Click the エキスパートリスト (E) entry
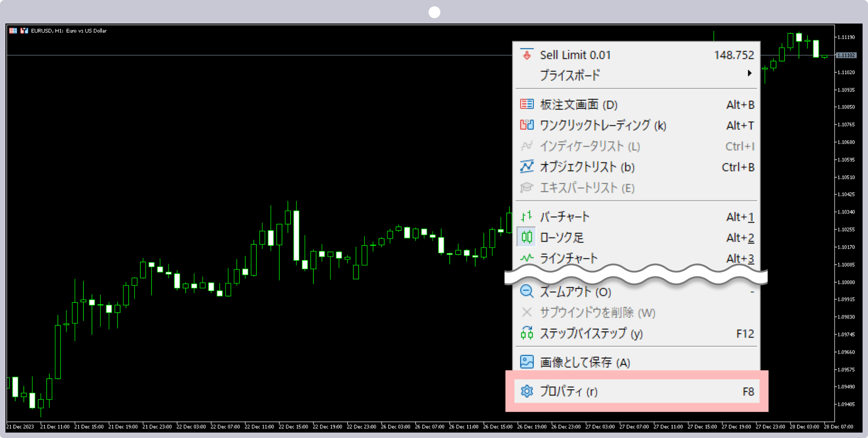Screen dimensions: 868x438 pos(637,188)
